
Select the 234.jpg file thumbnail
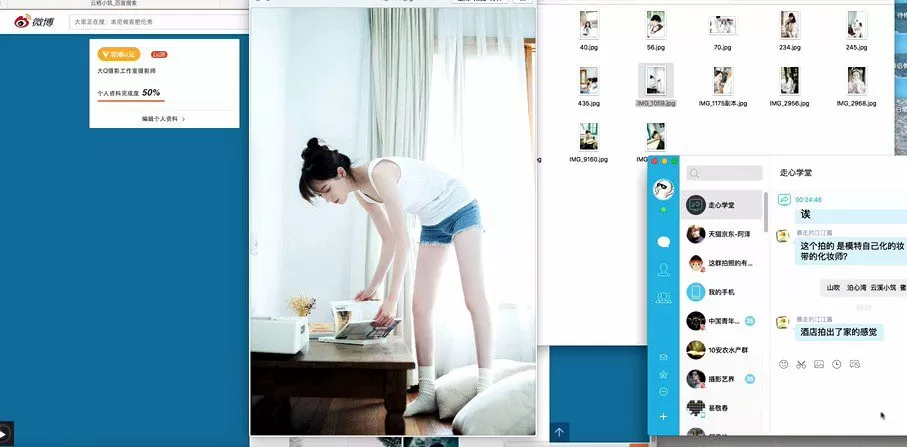789,27
